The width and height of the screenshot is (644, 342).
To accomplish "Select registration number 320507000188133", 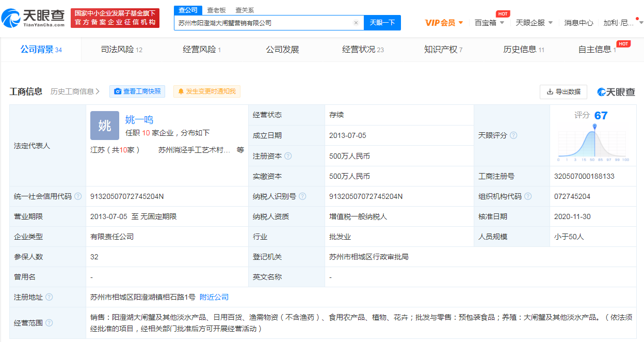I will [584, 176].
